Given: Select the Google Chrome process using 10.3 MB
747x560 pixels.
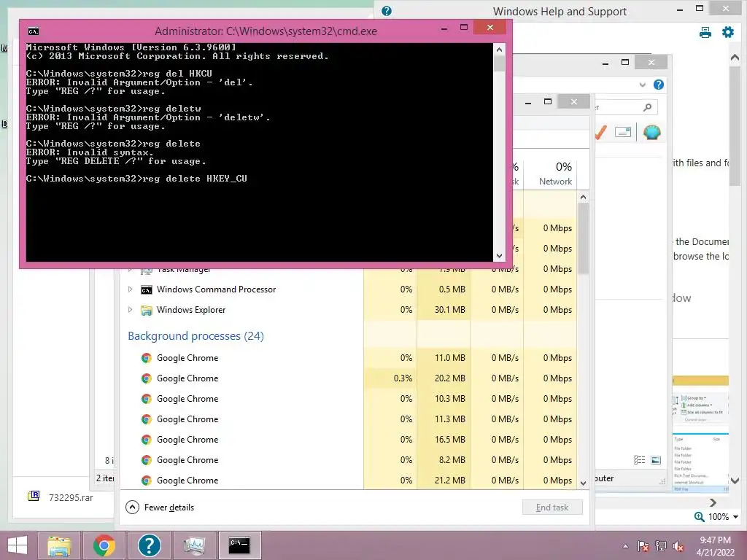Looking at the screenshot, I should 349,399.
